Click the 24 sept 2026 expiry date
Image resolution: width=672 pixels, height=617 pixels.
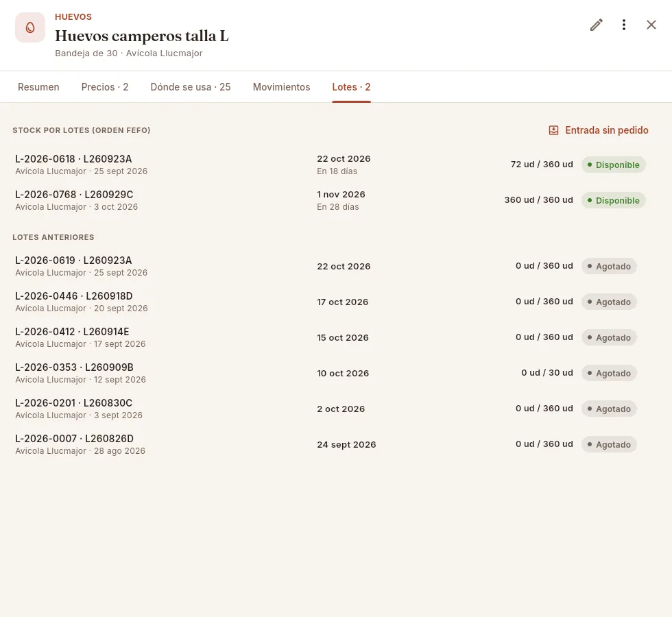click(x=346, y=444)
